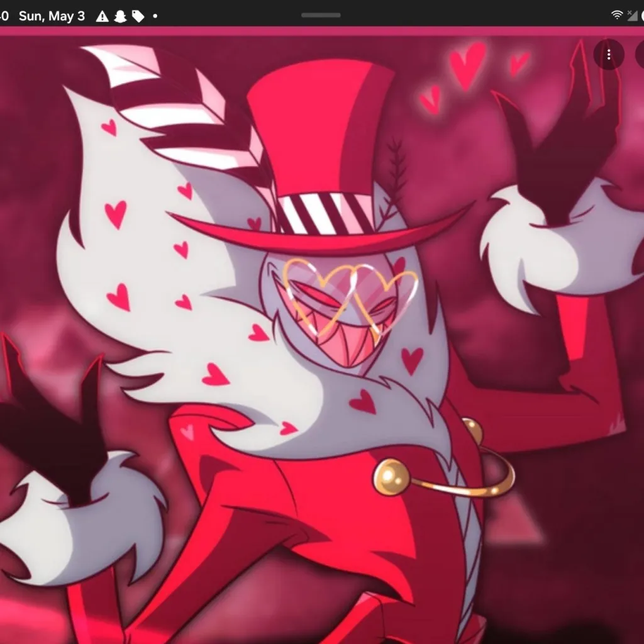The height and width of the screenshot is (644, 644).
Task: Tap the warning triangle notification icon
Action: point(102,16)
